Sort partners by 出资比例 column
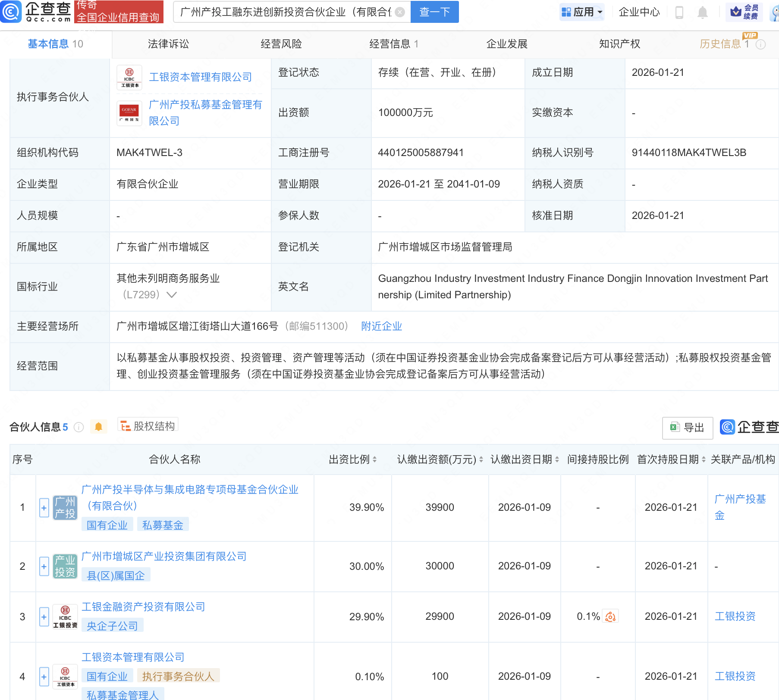Screen dimensions: 779x700 374,459
